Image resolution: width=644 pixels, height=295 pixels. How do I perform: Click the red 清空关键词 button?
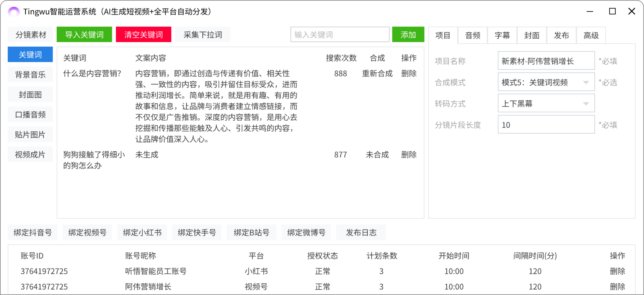pos(144,34)
